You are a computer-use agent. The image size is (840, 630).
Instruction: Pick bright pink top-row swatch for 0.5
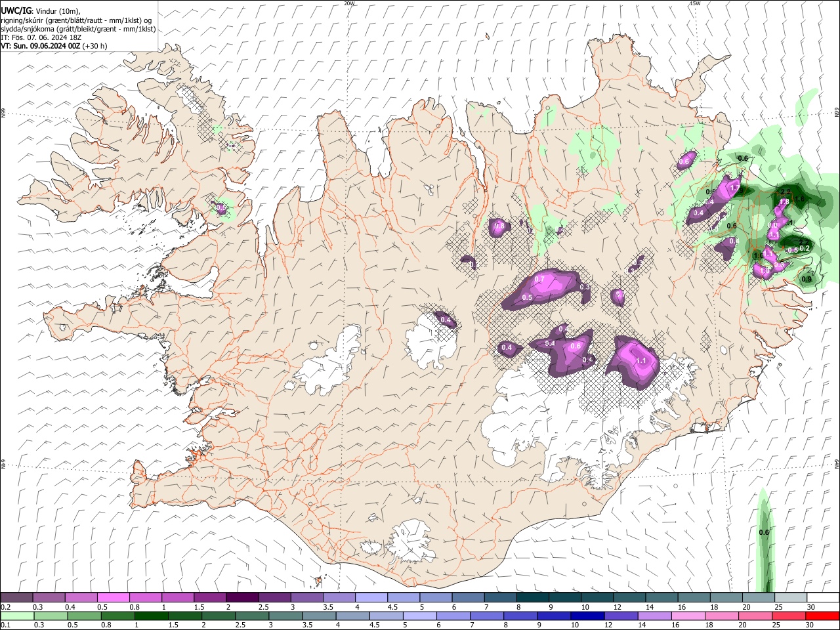(x=113, y=598)
